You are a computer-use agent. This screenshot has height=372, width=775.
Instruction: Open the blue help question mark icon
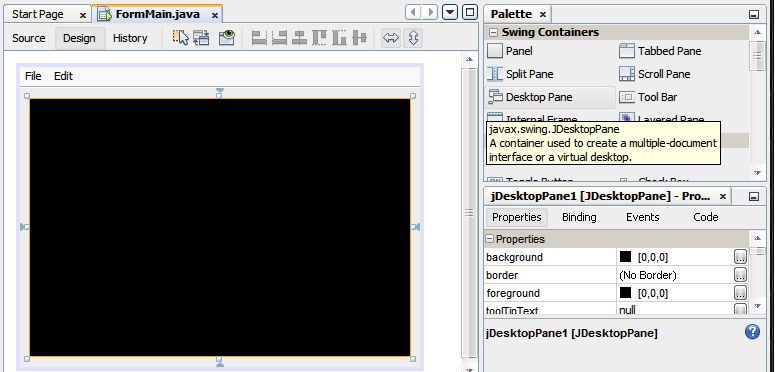coord(752,331)
